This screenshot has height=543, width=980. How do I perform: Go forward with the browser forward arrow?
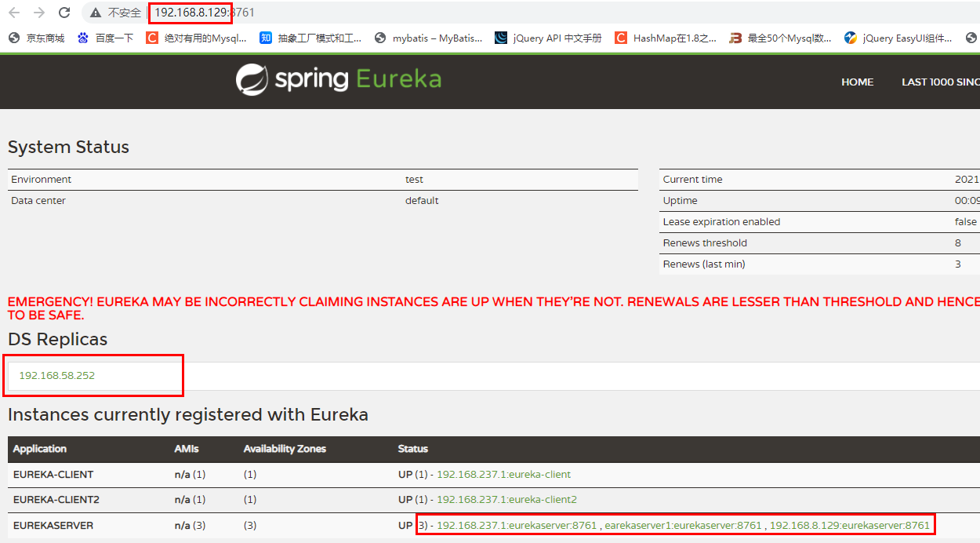tap(39, 13)
